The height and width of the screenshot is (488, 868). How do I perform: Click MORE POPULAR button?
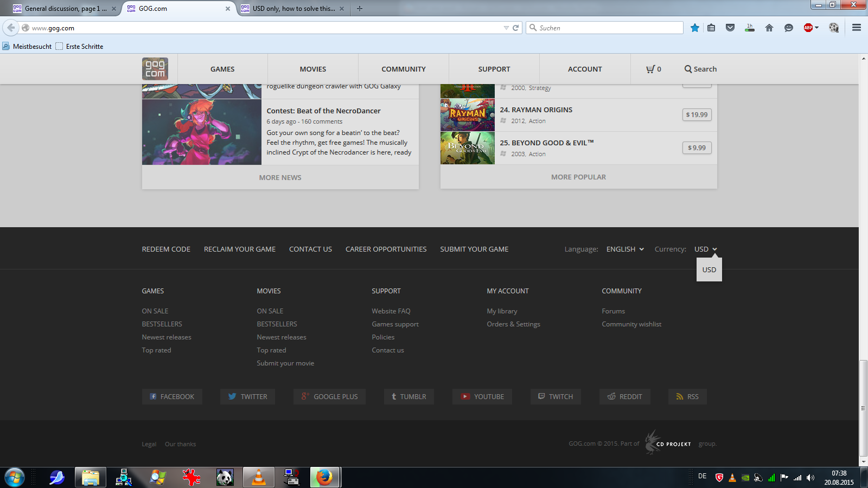[x=578, y=177]
